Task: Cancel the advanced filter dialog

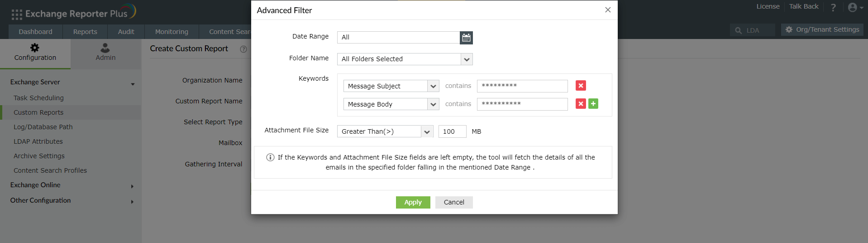Action: (454, 202)
